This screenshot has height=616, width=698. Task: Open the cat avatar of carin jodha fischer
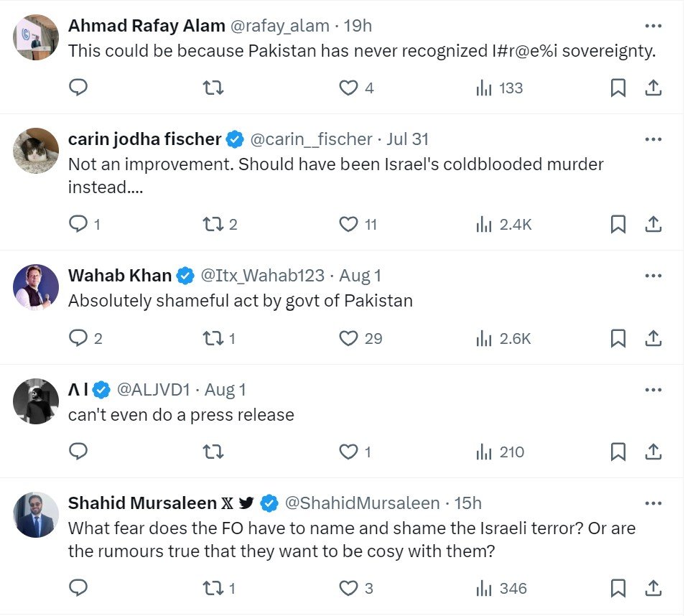[x=36, y=150]
